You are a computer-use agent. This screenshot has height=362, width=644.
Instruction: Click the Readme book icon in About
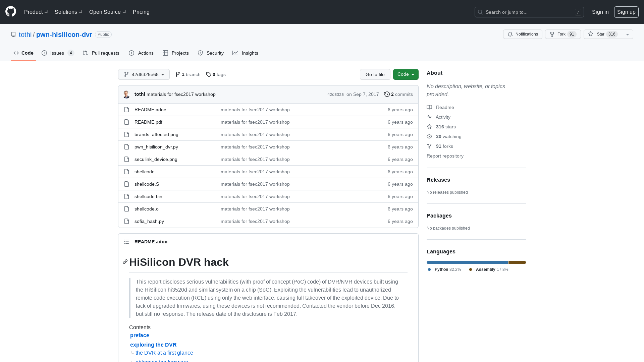[429, 107]
